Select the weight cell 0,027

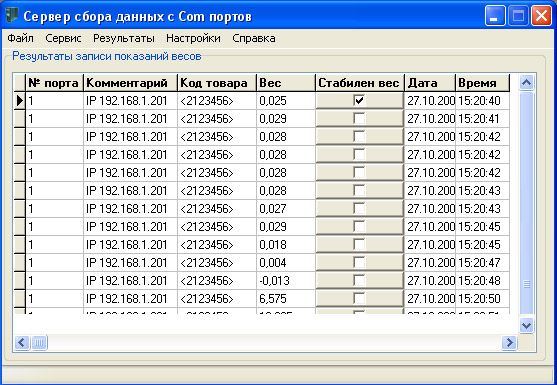pos(286,209)
